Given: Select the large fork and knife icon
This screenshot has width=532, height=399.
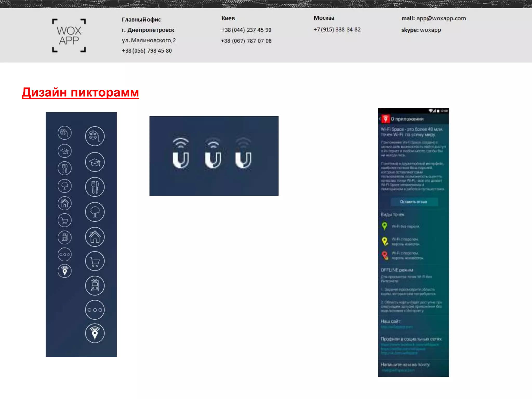Looking at the screenshot, I should [95, 187].
